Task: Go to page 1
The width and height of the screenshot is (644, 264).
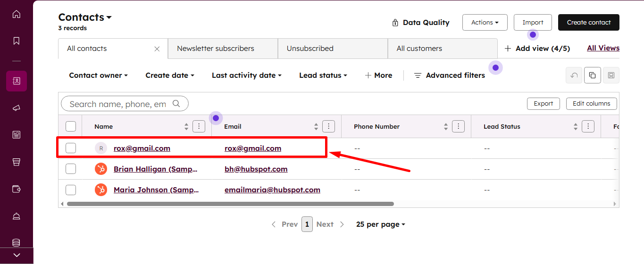Action: point(307,224)
